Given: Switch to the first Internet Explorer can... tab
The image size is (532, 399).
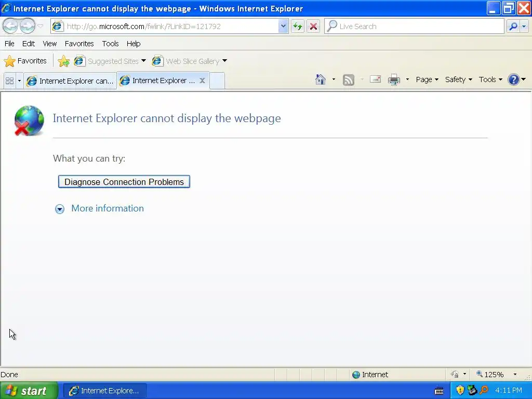Looking at the screenshot, I should click(x=70, y=81).
